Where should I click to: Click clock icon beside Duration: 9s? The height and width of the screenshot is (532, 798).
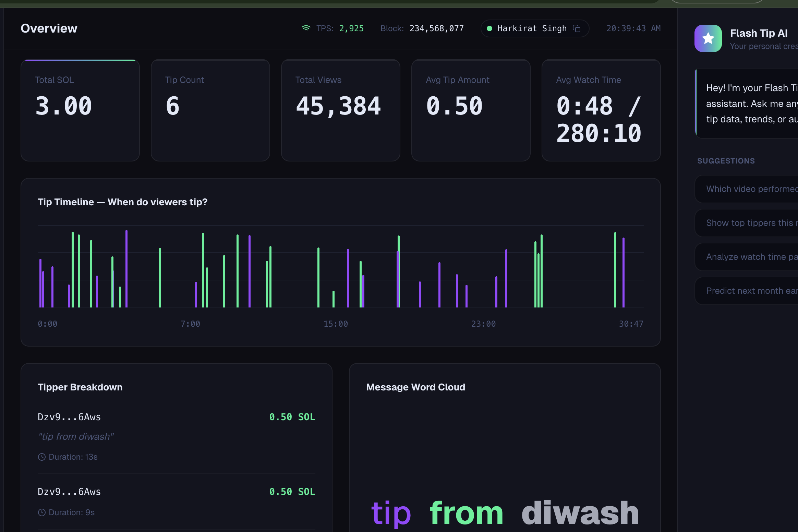tap(42, 512)
